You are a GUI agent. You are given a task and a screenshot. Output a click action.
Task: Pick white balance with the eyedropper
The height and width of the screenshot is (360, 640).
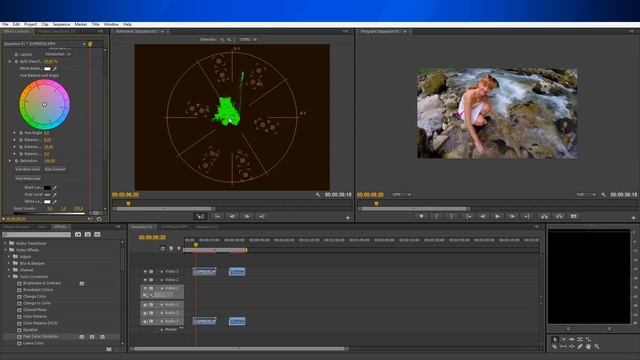[x=54, y=69]
